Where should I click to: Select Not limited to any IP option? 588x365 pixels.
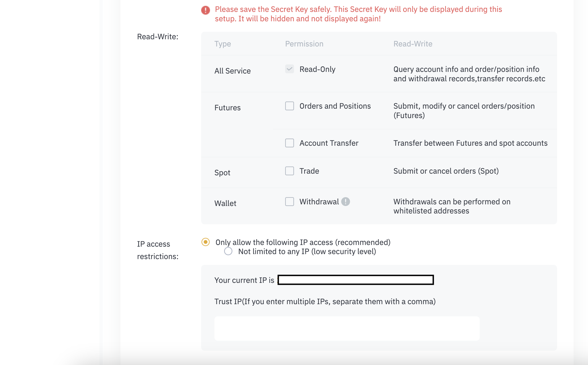click(x=228, y=251)
